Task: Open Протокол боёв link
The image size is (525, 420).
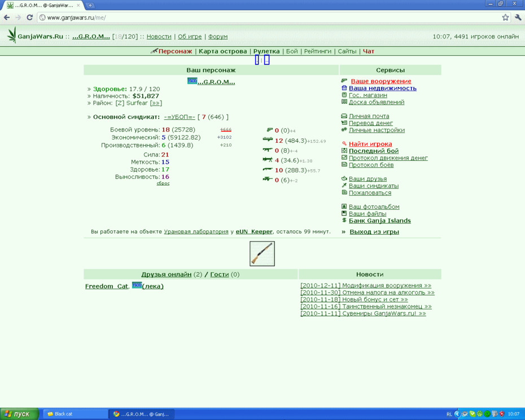Action: pyautogui.click(x=371, y=165)
